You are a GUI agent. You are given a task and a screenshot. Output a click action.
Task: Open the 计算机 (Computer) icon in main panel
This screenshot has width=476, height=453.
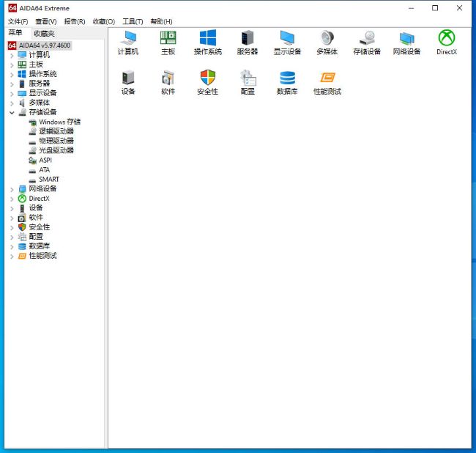128,38
